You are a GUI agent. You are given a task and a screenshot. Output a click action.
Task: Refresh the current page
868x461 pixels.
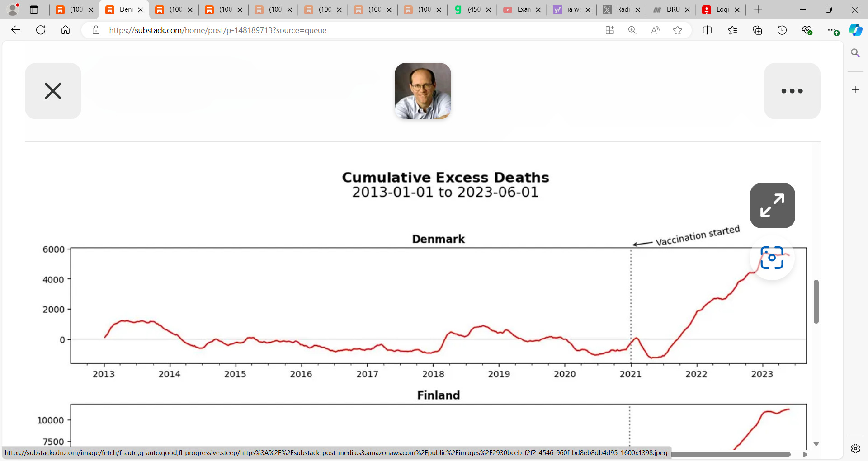[x=41, y=30]
